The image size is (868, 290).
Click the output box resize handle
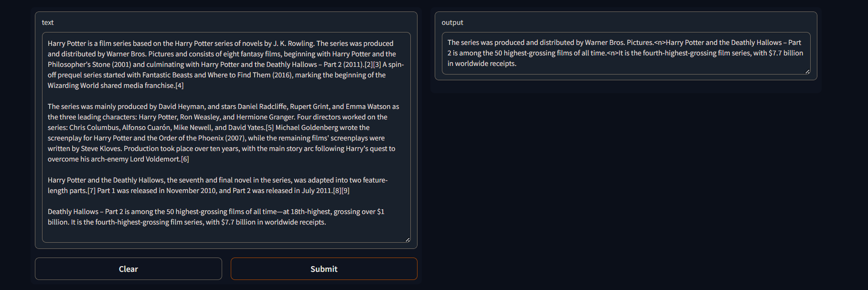(x=807, y=71)
